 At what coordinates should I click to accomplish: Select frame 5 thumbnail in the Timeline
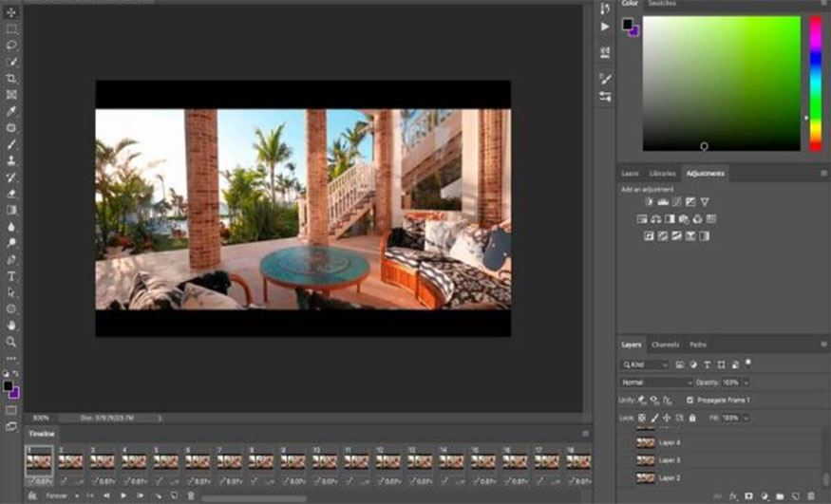165,461
